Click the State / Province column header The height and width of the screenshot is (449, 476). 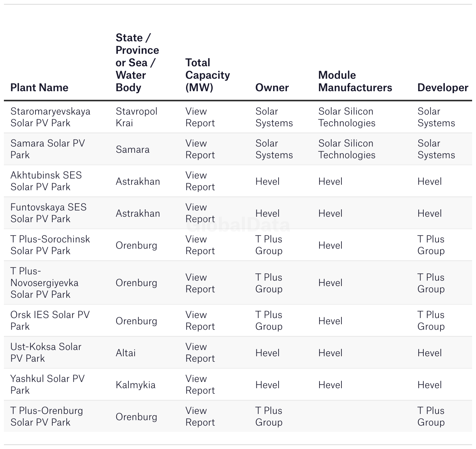point(137,62)
